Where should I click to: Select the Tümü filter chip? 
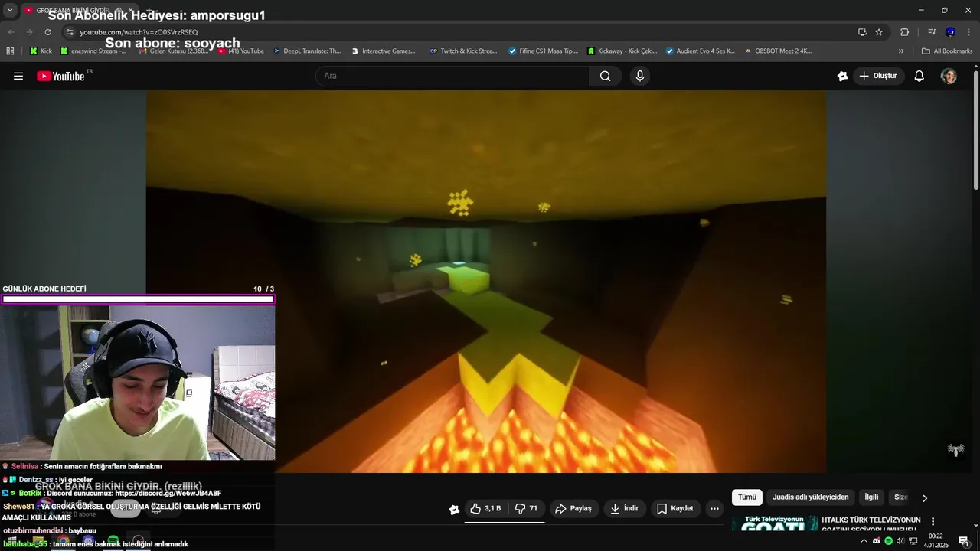747,497
